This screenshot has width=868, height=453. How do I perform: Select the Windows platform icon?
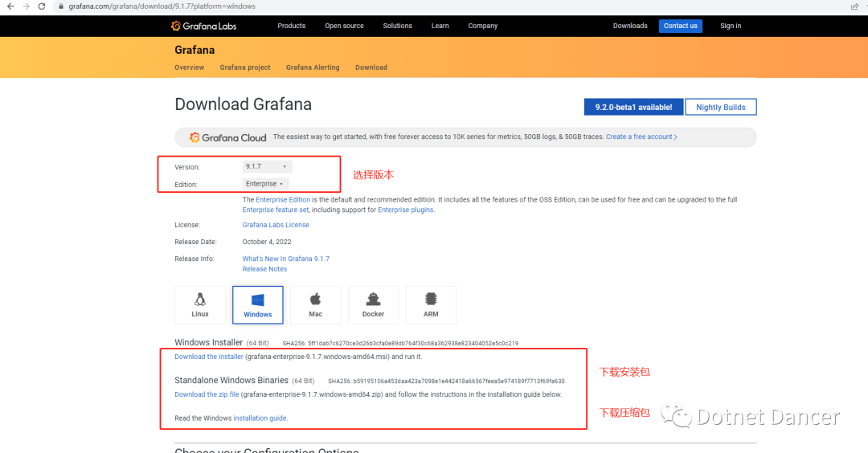pyautogui.click(x=258, y=304)
